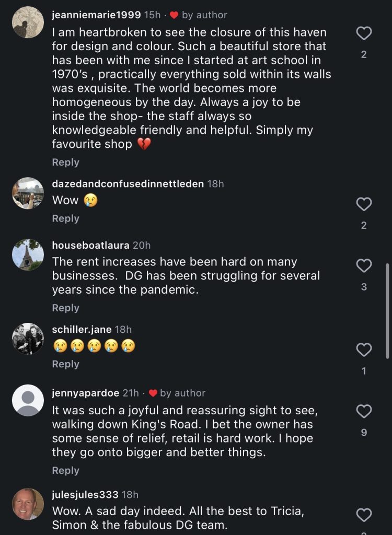Open jeanniemarie1999's profile picture
Viewport: 392px width, 535px height.
[28, 22]
